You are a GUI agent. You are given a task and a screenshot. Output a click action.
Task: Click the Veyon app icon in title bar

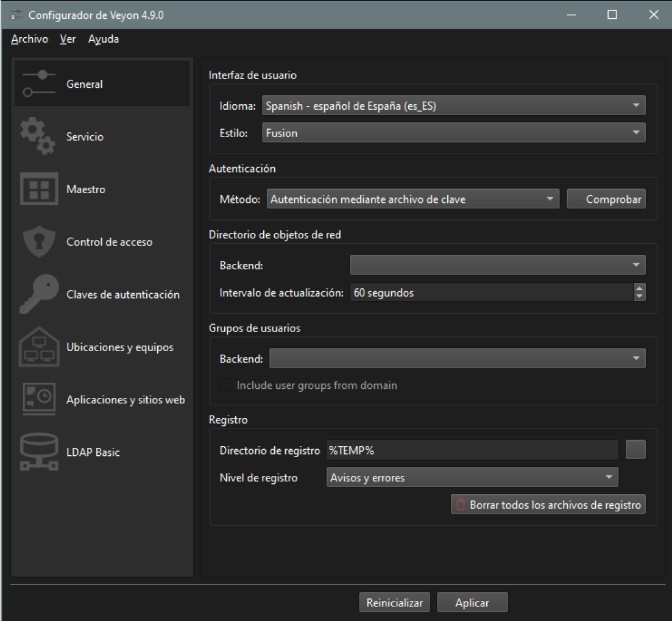click(x=16, y=15)
